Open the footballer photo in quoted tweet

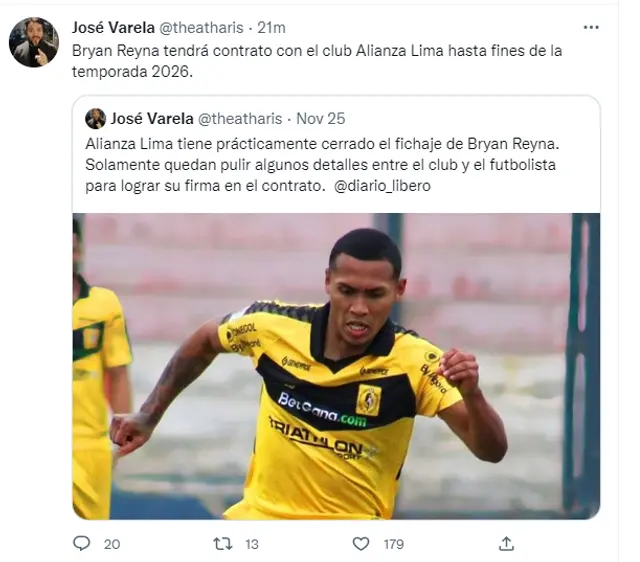click(336, 366)
